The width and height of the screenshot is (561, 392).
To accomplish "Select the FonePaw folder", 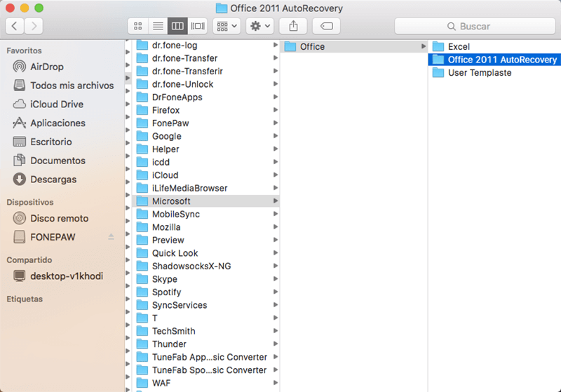I will 205,123.
